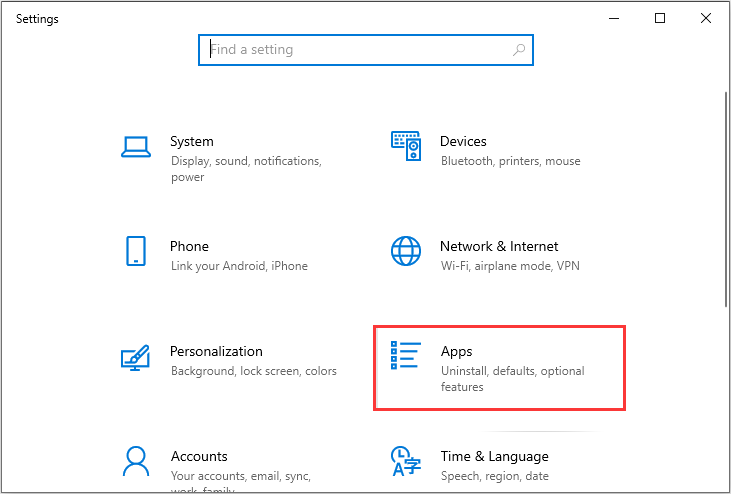
Task: Open the Time & Language heading
Action: click(495, 456)
